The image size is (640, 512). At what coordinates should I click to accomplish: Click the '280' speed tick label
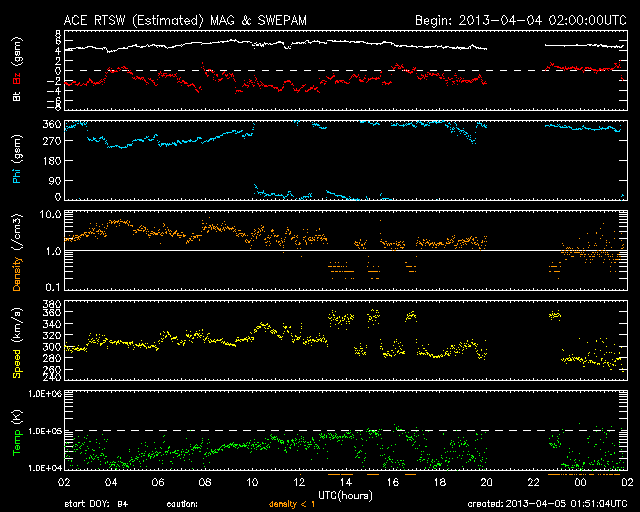(x=52, y=358)
